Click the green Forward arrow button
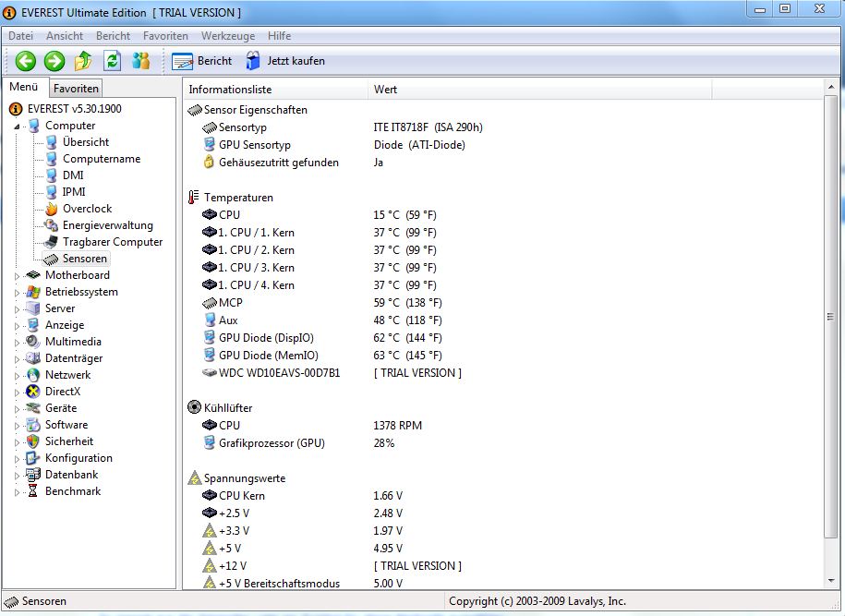Image resolution: width=845 pixels, height=616 pixels. (54, 61)
